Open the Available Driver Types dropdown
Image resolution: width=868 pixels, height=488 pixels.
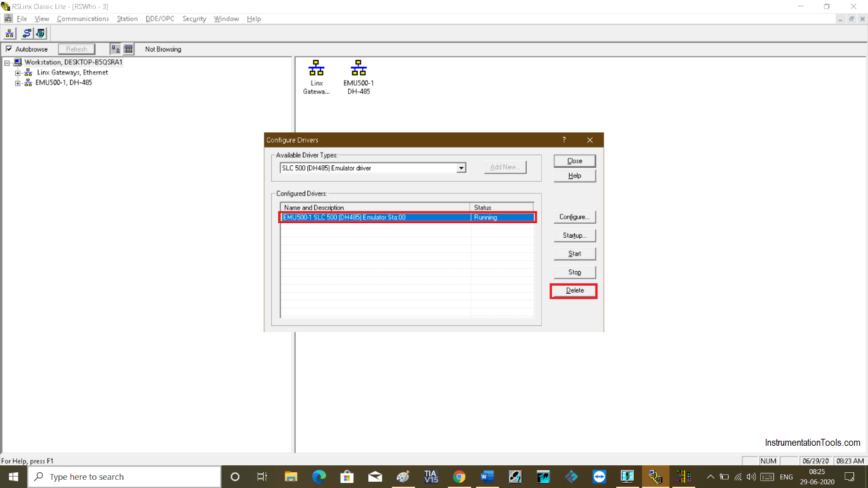(x=461, y=168)
